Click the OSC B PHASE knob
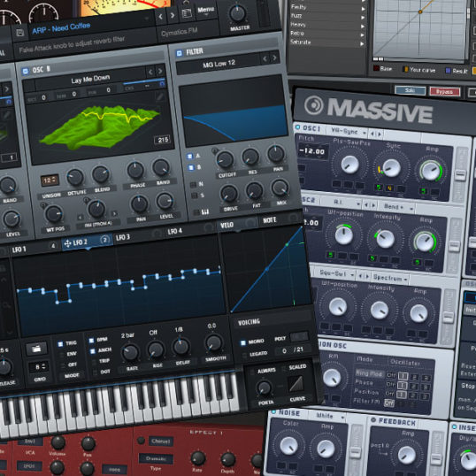This screenshot has width=476, height=476. click(135, 170)
